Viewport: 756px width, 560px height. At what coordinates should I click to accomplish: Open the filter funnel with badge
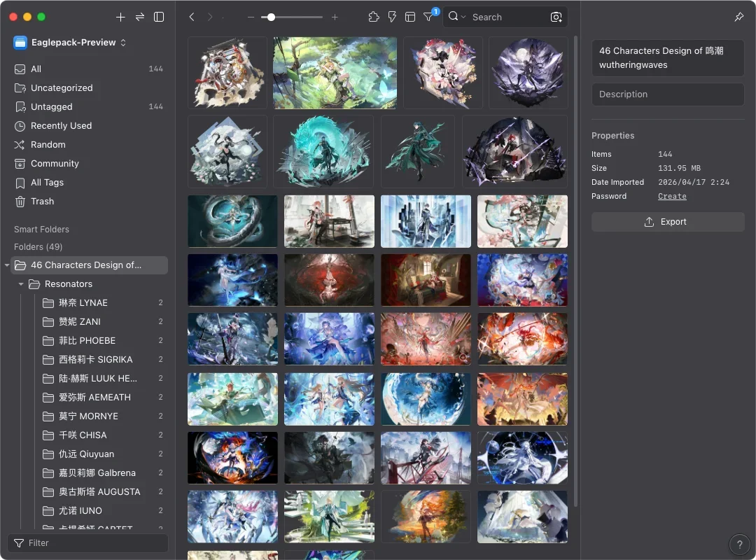[x=428, y=17]
